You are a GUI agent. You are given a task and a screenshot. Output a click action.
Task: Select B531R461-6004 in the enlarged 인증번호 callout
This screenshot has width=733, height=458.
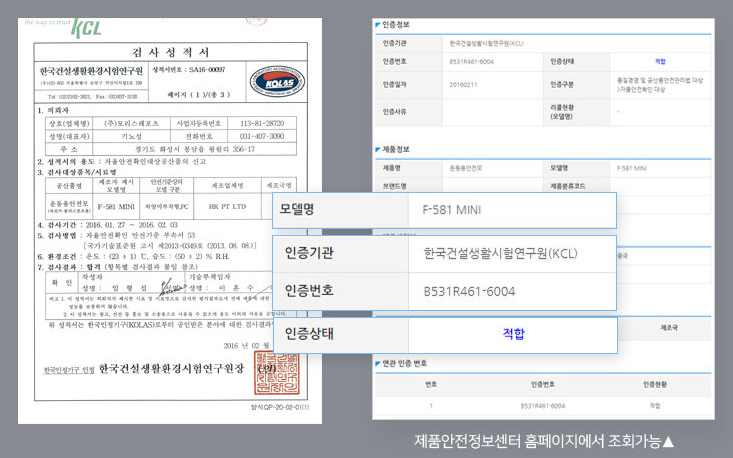click(x=469, y=292)
